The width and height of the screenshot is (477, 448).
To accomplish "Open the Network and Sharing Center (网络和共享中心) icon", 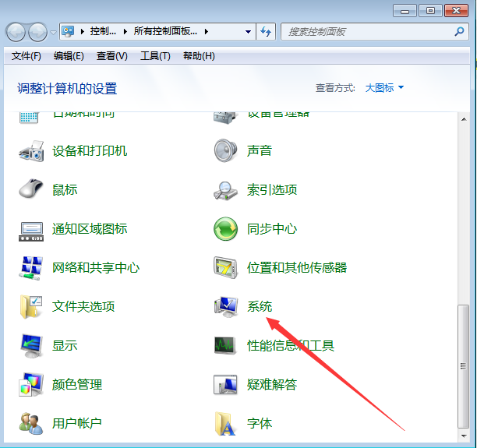I will [31, 268].
